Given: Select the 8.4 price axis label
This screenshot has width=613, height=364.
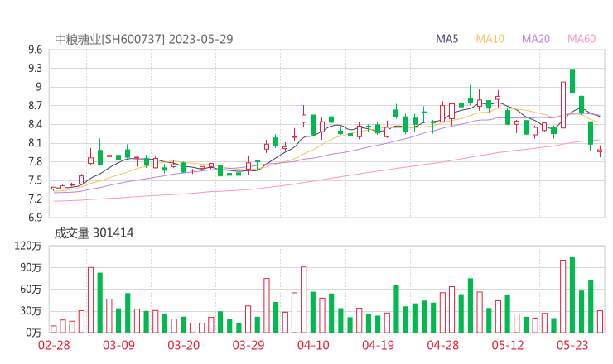Looking at the screenshot, I should point(35,125).
